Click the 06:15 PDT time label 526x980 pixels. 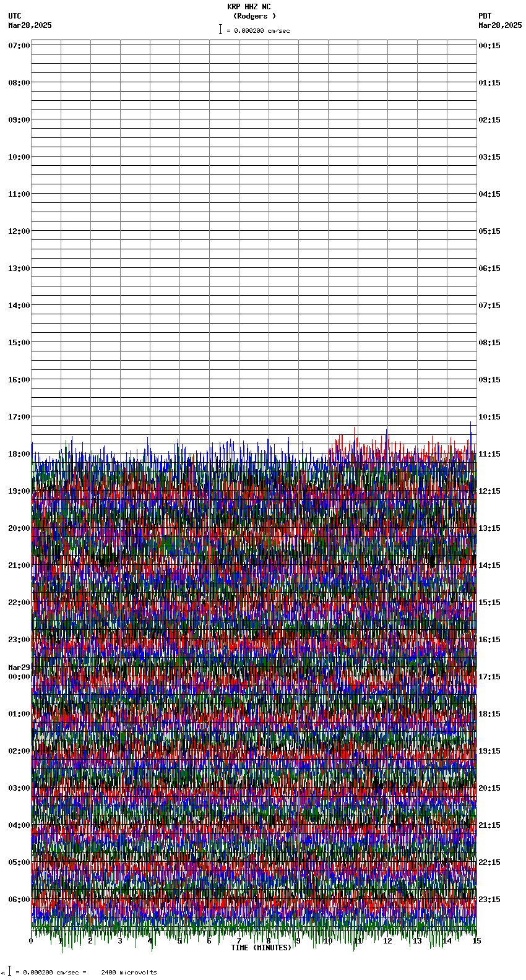coord(489,269)
